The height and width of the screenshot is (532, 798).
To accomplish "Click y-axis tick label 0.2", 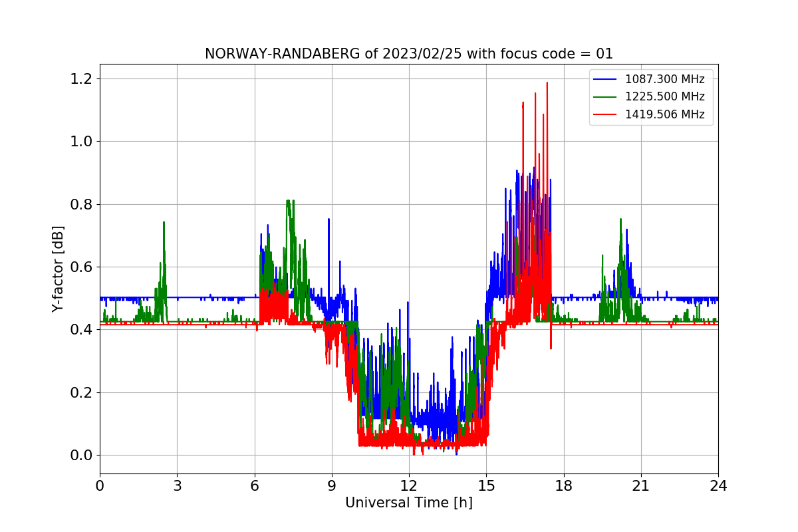I will (x=82, y=392).
